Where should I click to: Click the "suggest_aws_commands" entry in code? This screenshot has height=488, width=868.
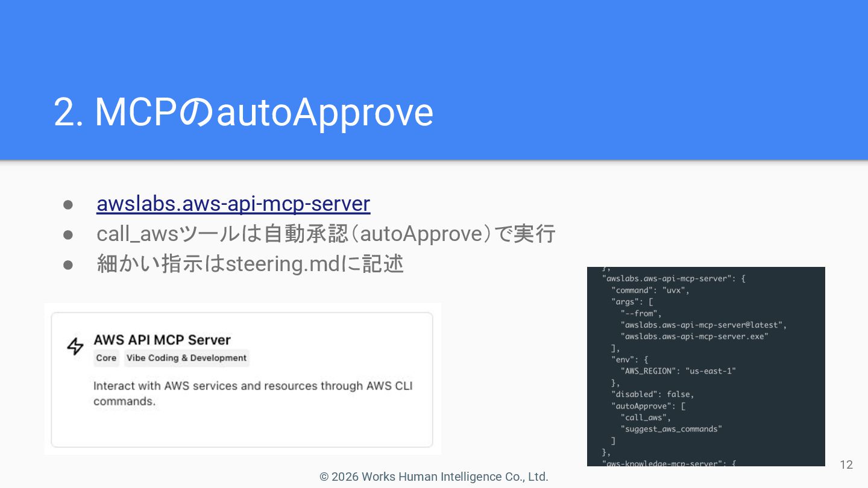pyautogui.click(x=671, y=429)
